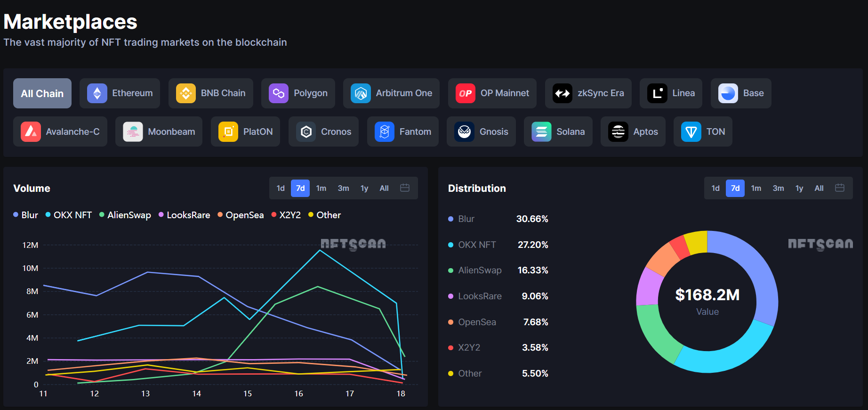Select the PlatON chain icon

[228, 131]
